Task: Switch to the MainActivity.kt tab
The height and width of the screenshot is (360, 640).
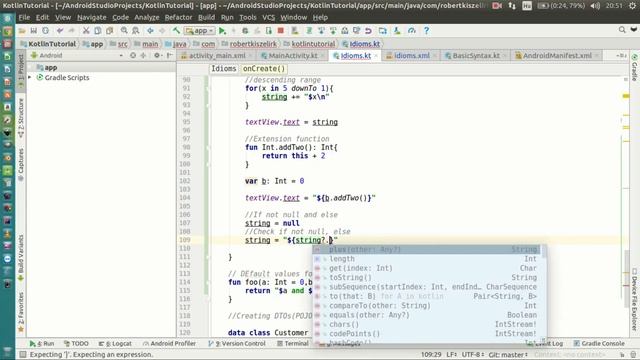Action: point(293,56)
